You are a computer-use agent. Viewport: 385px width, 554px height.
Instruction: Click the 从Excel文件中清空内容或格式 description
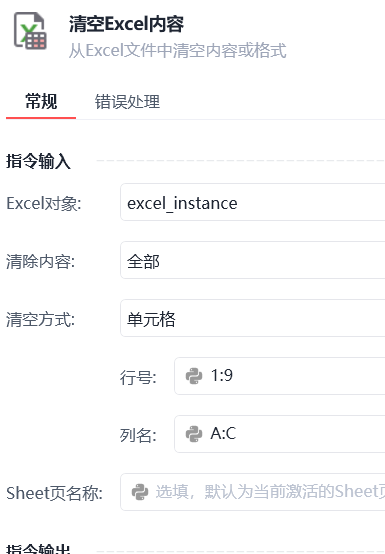(177, 51)
